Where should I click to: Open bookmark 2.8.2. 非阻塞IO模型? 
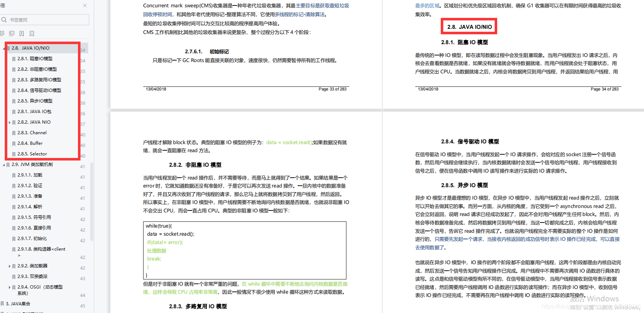[x=37, y=69]
